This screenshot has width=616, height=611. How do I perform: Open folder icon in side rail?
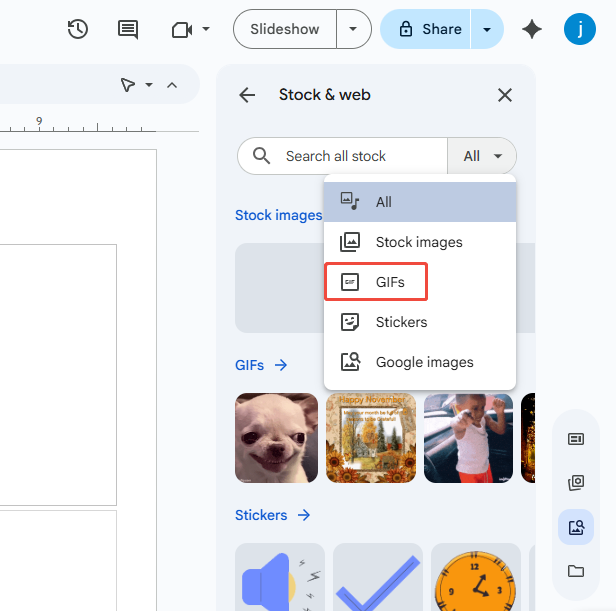pyautogui.click(x=576, y=571)
